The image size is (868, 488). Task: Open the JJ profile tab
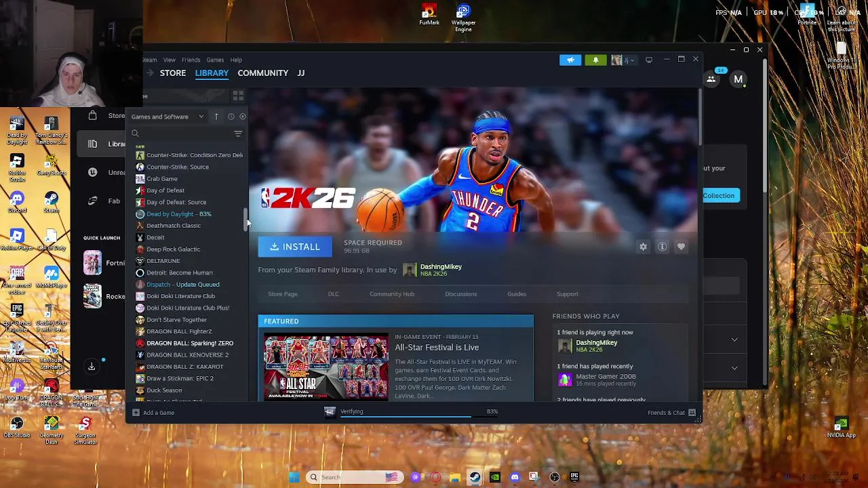(301, 73)
